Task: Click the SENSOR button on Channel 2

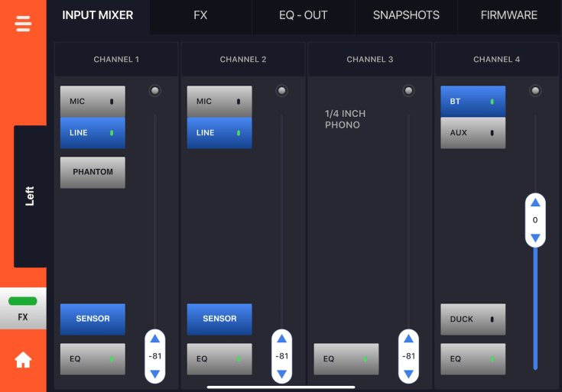Action: pos(219,319)
